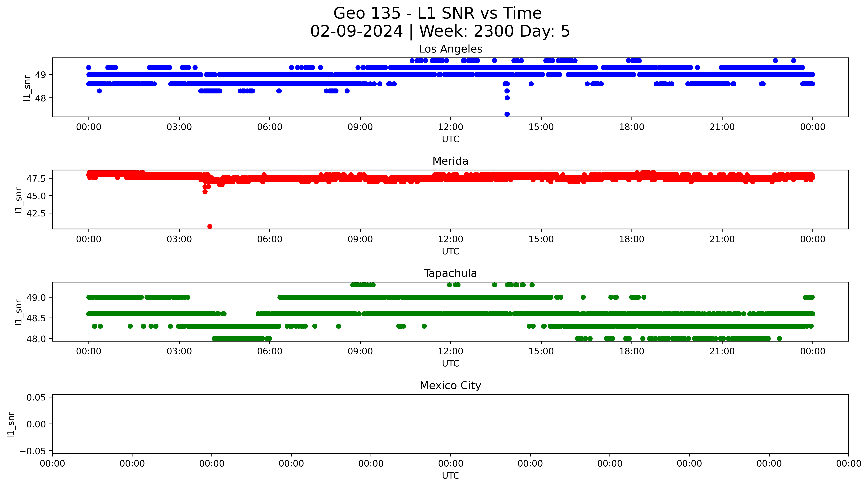The height and width of the screenshot is (487, 868).
Task: Click the "48.5" y-tick on Tapachula plot
Action: (x=36, y=318)
